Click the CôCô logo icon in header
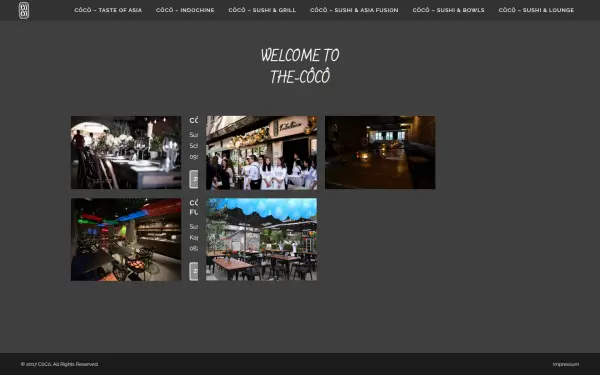Viewport: 600px width, 375px height. [x=24, y=10]
